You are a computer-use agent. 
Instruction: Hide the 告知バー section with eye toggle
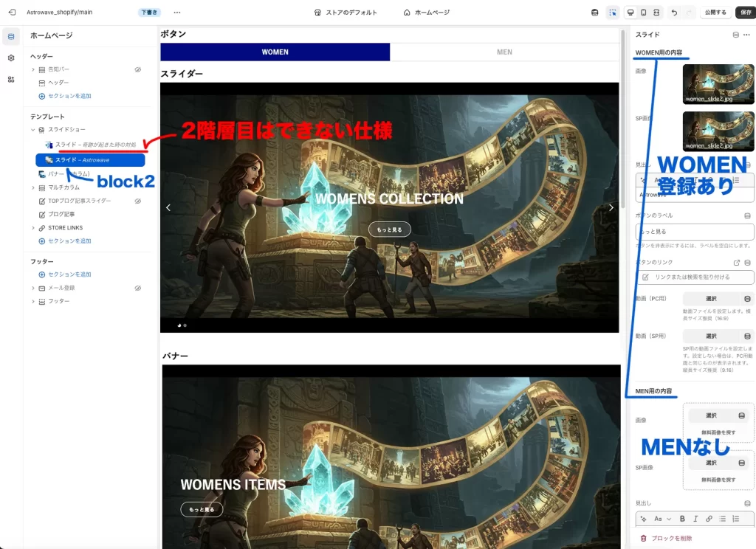[x=137, y=69]
